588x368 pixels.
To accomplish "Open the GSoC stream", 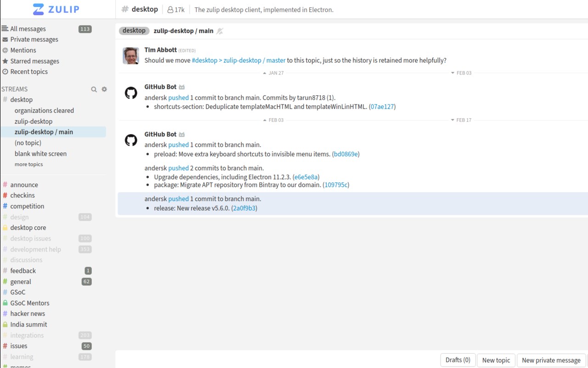I will tap(18, 292).
